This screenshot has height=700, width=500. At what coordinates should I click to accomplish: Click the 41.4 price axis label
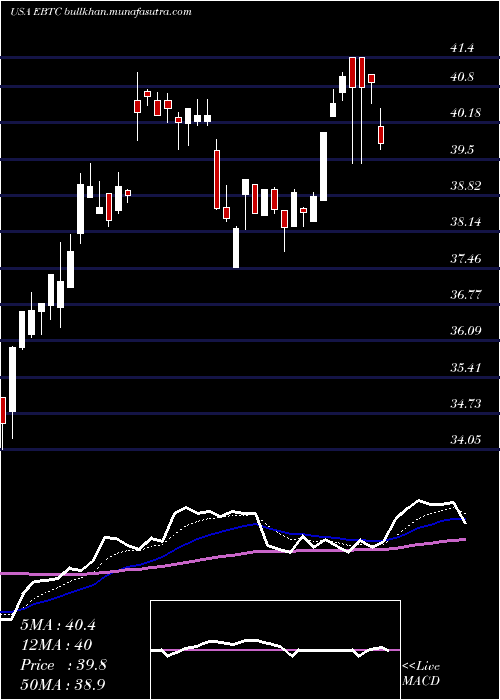(x=463, y=48)
